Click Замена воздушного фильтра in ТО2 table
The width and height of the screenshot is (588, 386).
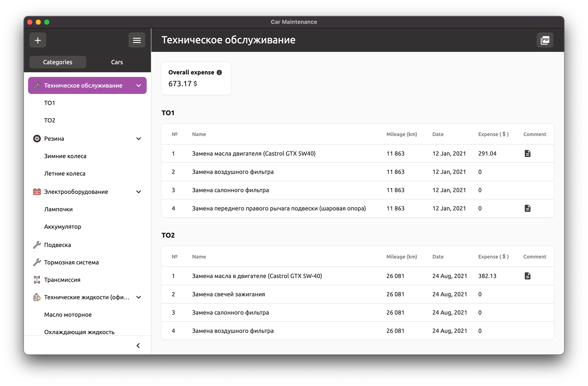point(233,331)
